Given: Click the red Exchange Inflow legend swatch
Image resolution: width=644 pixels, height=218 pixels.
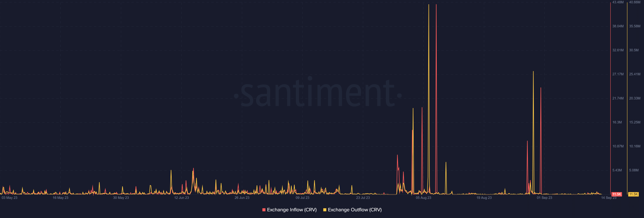Looking at the screenshot, I should [264, 210].
